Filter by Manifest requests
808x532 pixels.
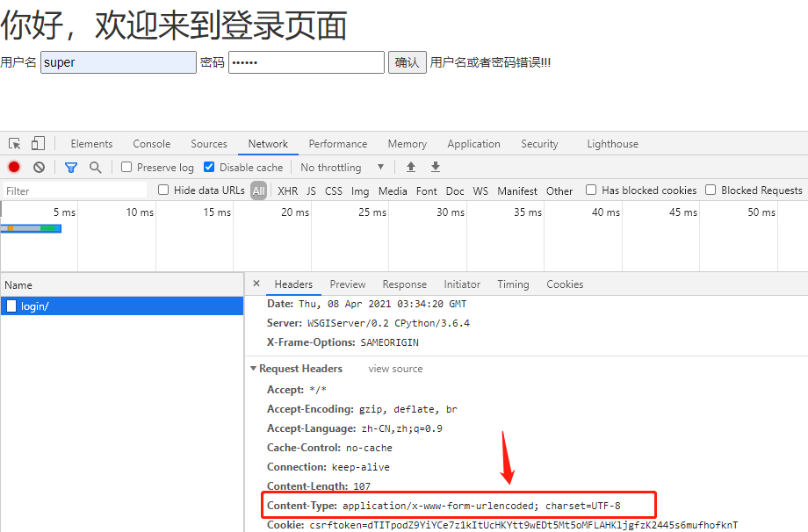coord(517,191)
